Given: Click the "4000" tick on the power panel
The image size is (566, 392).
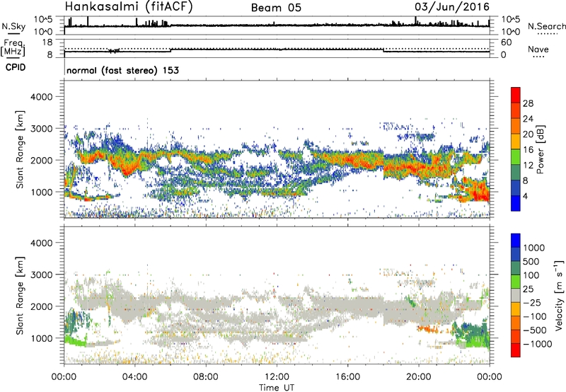Looking at the screenshot, I should coord(41,97).
